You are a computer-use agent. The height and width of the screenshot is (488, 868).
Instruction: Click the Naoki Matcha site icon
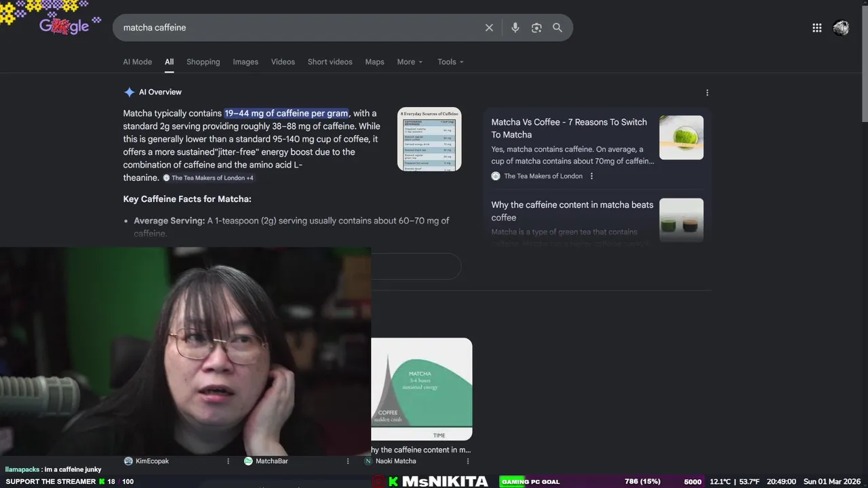pyautogui.click(x=368, y=461)
